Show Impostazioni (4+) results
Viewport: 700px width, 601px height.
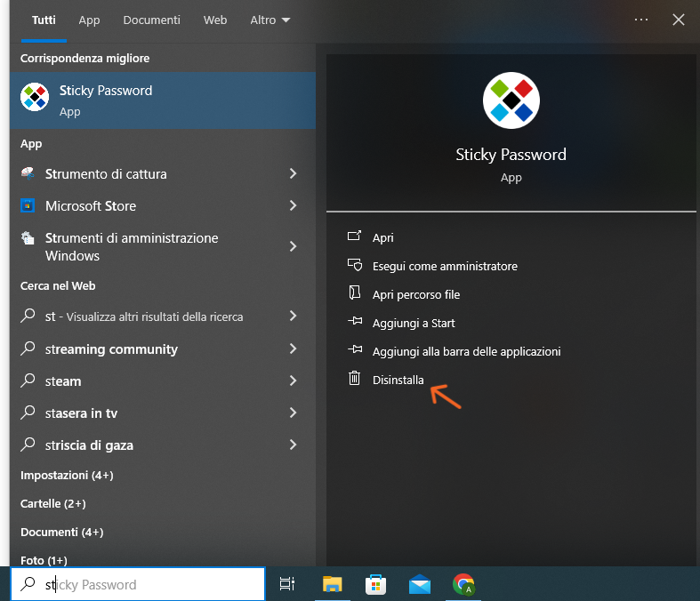coord(67,475)
